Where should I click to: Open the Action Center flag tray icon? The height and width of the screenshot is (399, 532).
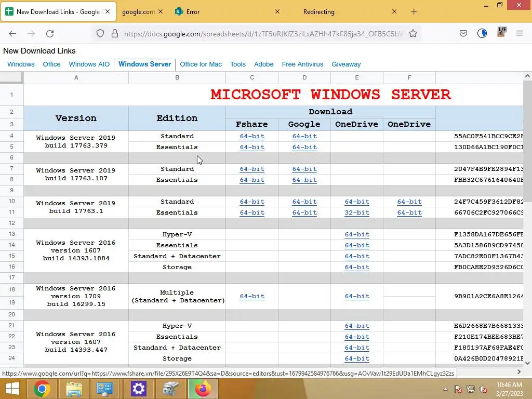458,389
